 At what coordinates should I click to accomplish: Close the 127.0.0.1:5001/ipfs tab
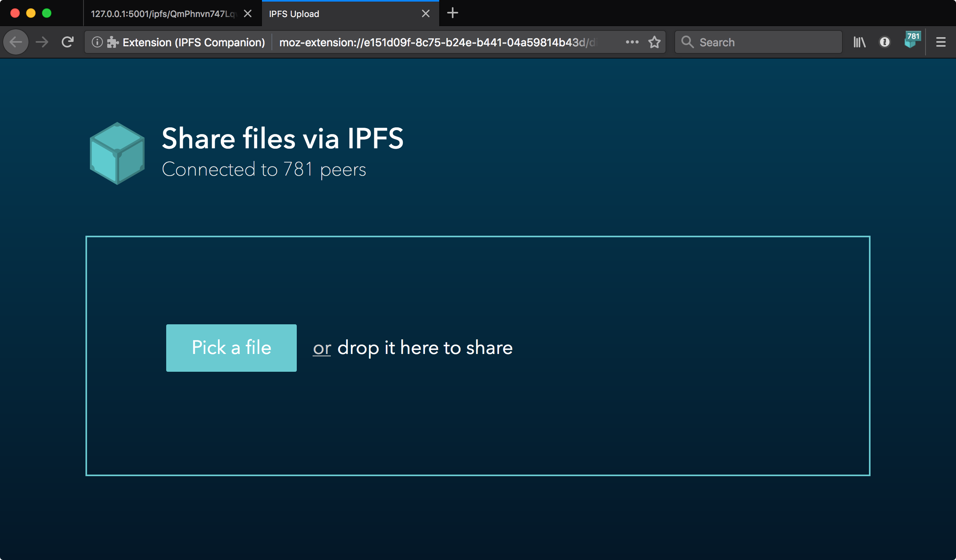click(248, 14)
